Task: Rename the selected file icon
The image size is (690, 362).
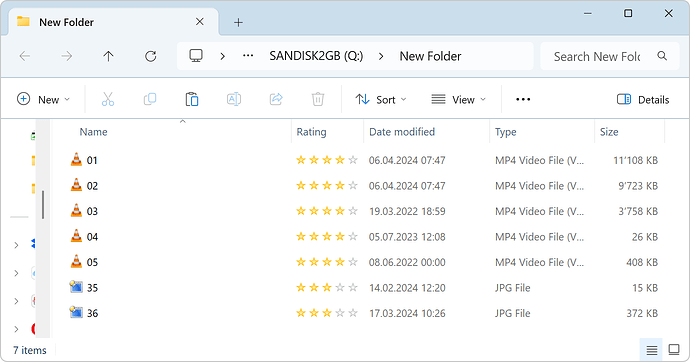Action: point(234,99)
